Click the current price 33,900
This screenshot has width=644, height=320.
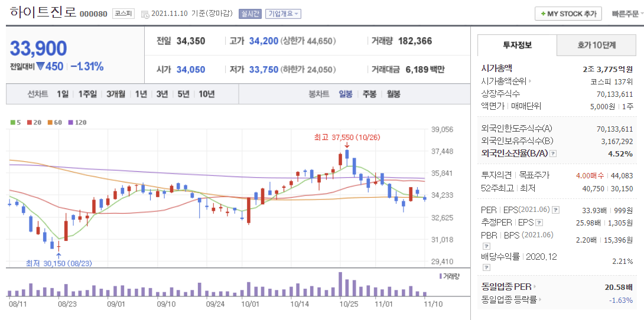[38, 48]
